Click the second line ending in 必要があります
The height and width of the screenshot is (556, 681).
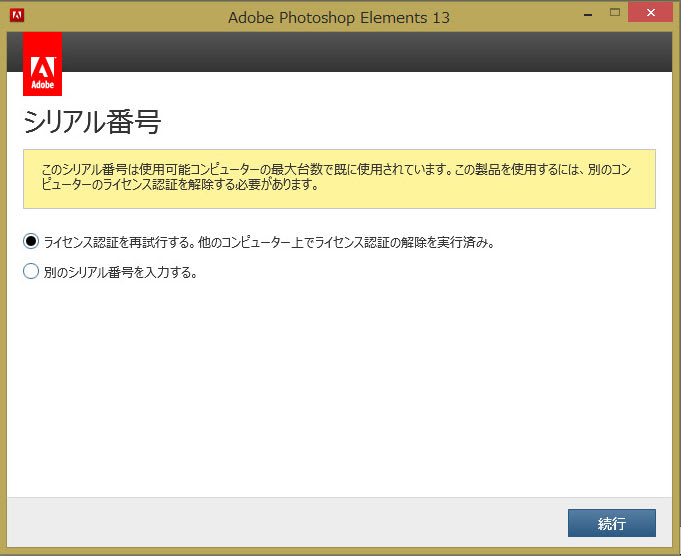click(x=180, y=185)
